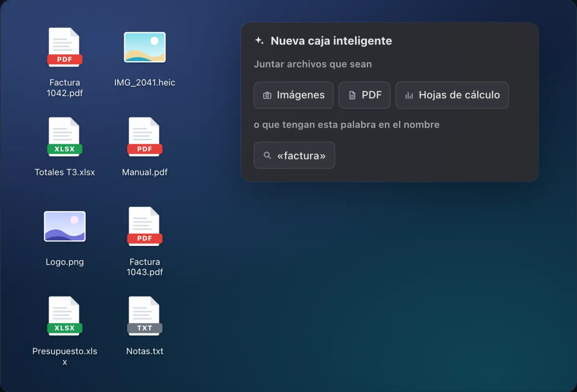Screen dimensions: 577x392
Task: Choose the Hojas de cálculo chip
Action: [x=452, y=95]
